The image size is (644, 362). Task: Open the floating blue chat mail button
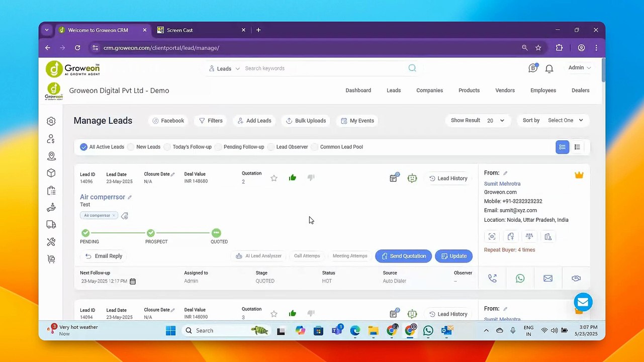click(583, 302)
